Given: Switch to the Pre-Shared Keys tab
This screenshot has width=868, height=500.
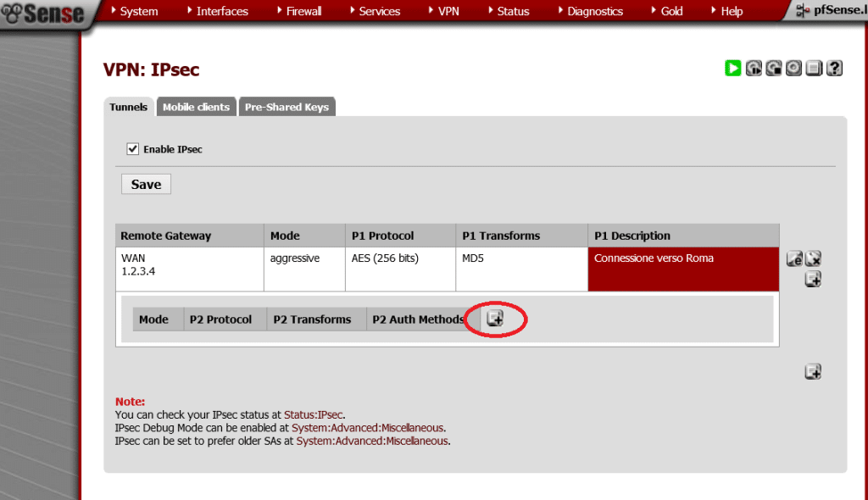Looking at the screenshot, I should coord(287,107).
